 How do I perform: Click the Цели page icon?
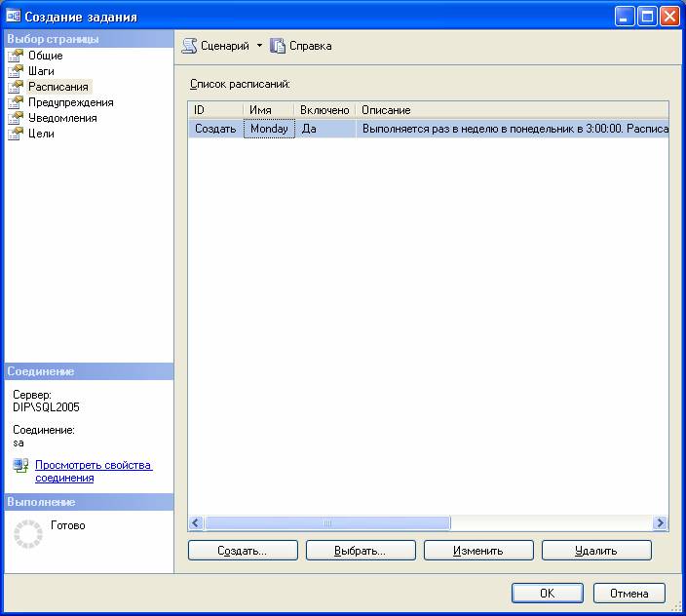pos(15,134)
